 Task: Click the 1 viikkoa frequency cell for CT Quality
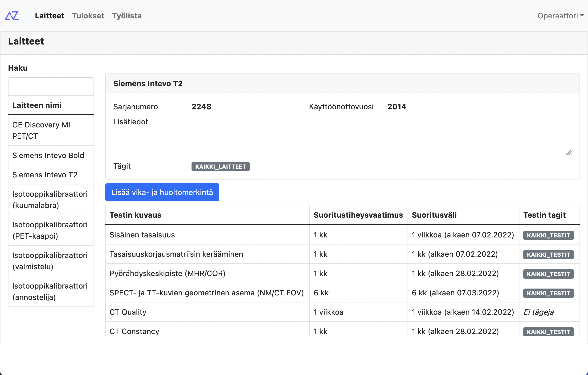click(x=359, y=312)
